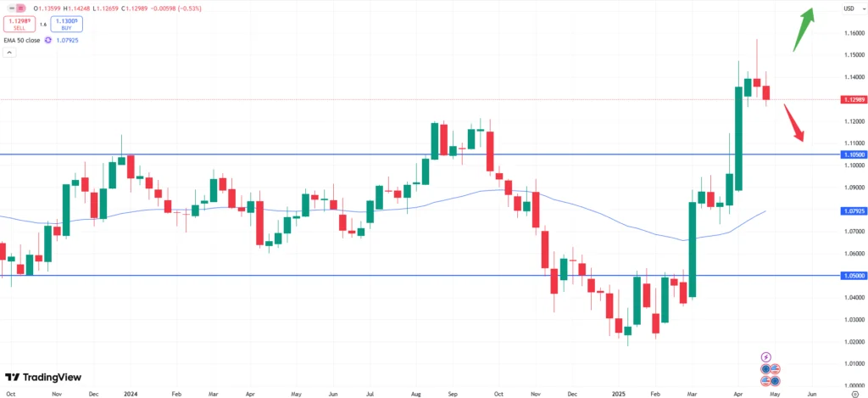Click the lower pair of flag event icons
Viewport: 868px width, 398px height.
(x=771, y=381)
